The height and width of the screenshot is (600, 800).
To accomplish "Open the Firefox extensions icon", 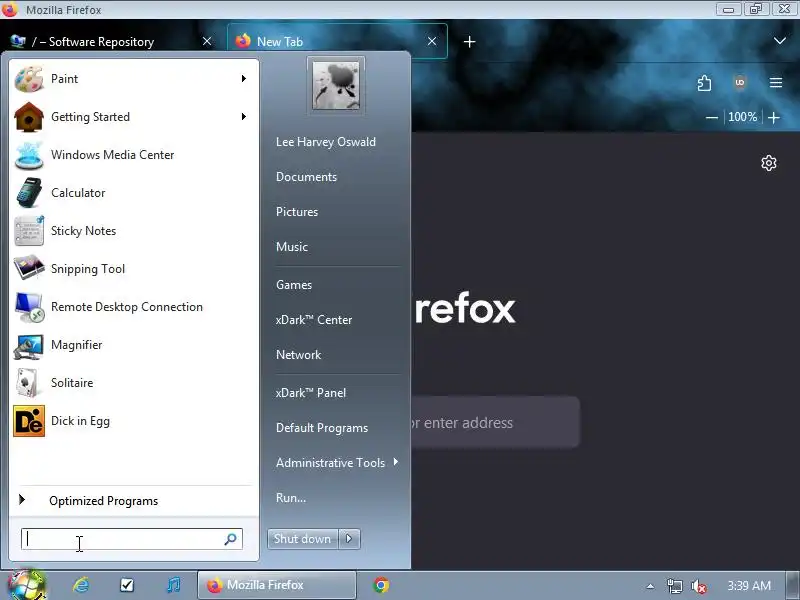I will 705,83.
